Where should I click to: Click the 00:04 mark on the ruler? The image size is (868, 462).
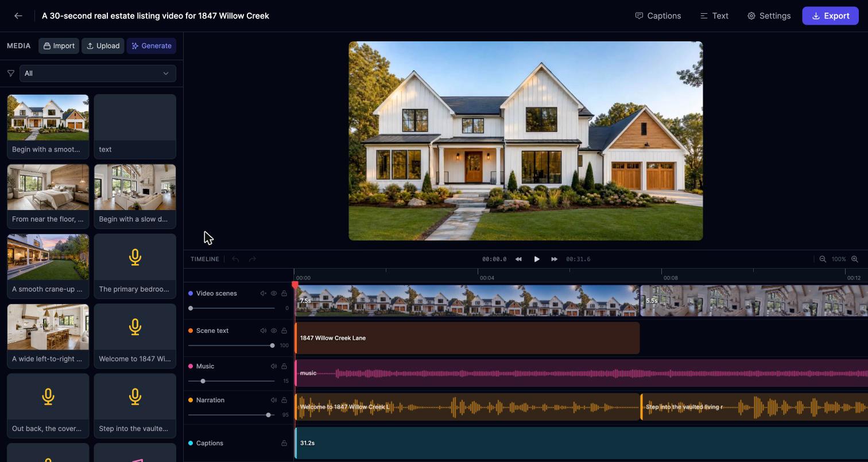point(487,278)
